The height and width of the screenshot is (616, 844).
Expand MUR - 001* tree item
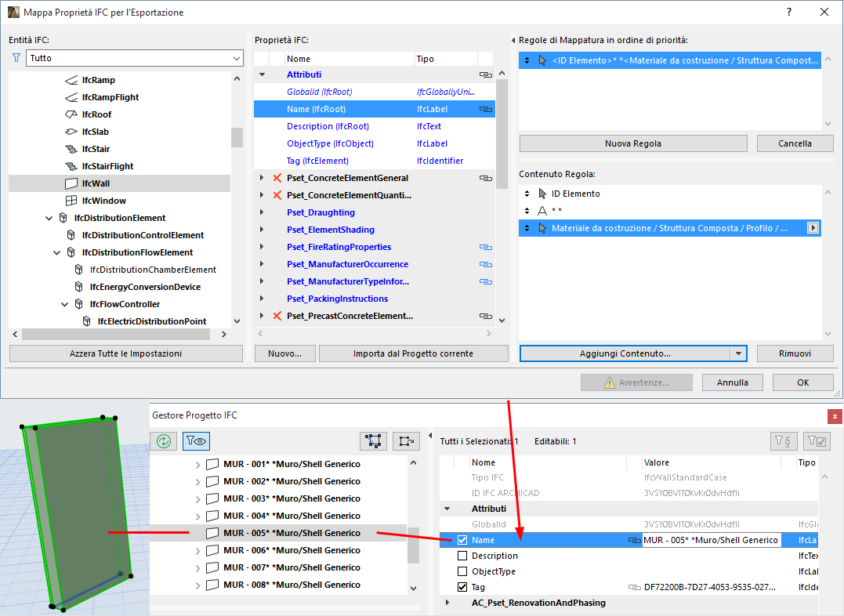point(198,464)
